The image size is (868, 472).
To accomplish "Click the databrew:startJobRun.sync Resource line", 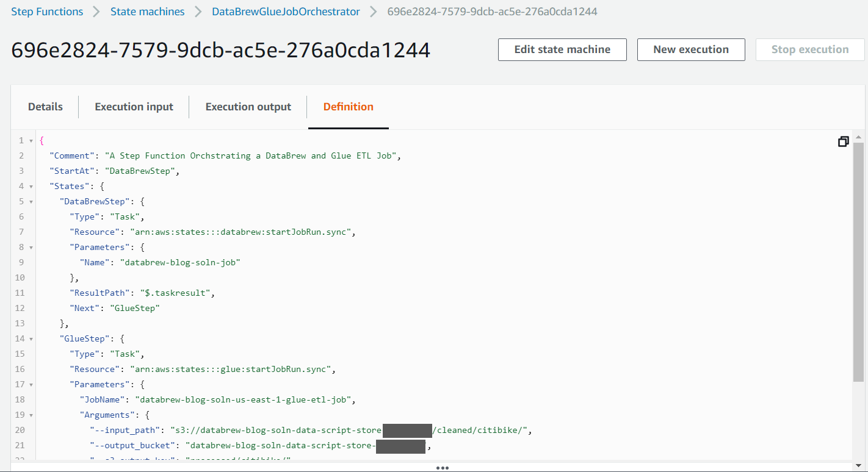I will click(x=212, y=232).
